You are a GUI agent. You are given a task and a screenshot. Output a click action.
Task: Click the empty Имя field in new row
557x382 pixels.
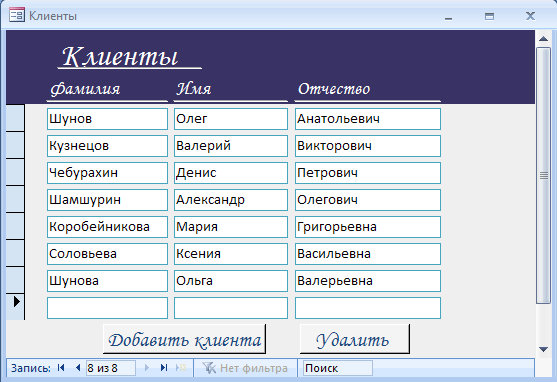coord(231,308)
